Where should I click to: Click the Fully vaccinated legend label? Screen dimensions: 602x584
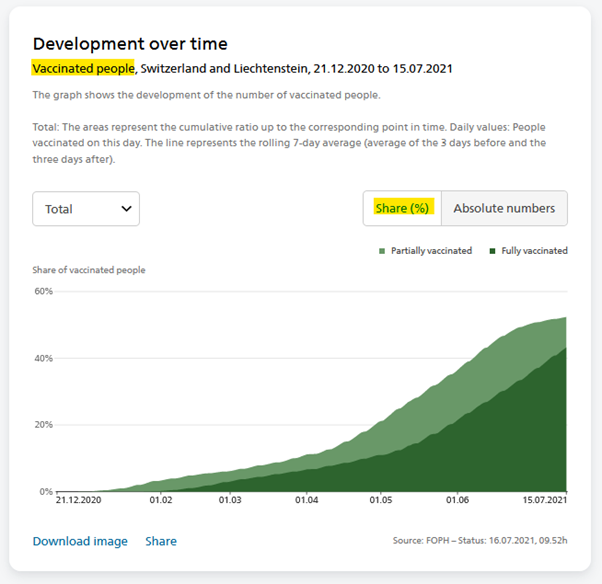click(x=534, y=251)
